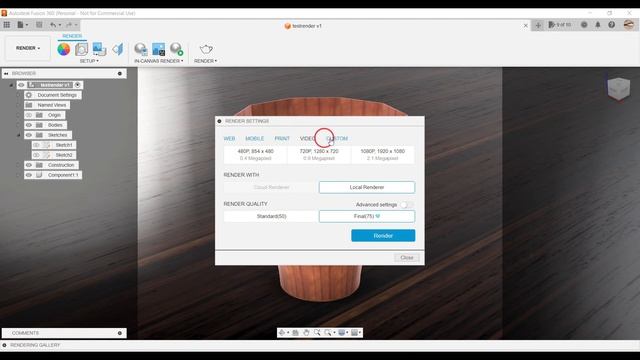Toggle visibility of Sketches folder
The width and height of the screenshot is (640, 360).
click(x=29, y=135)
